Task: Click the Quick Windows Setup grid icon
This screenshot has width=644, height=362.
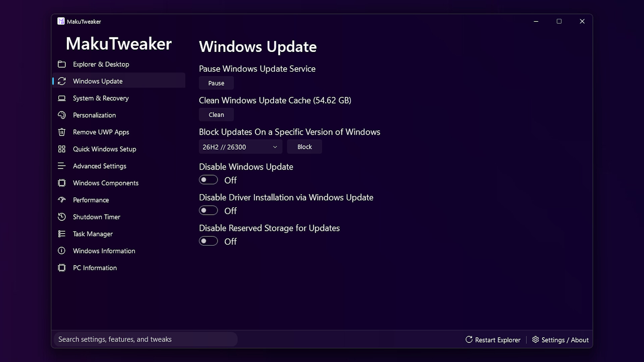Action: tap(62, 149)
